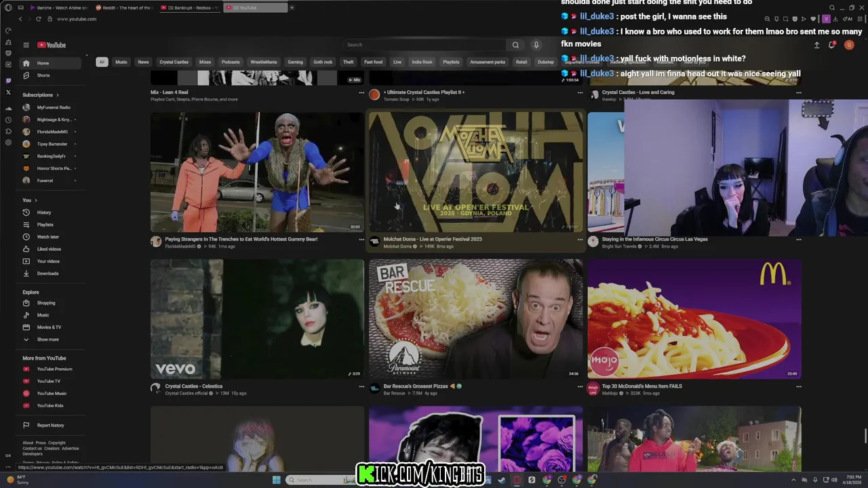Play Crystal Castles - Celestica vevo thumbnail

(257, 319)
